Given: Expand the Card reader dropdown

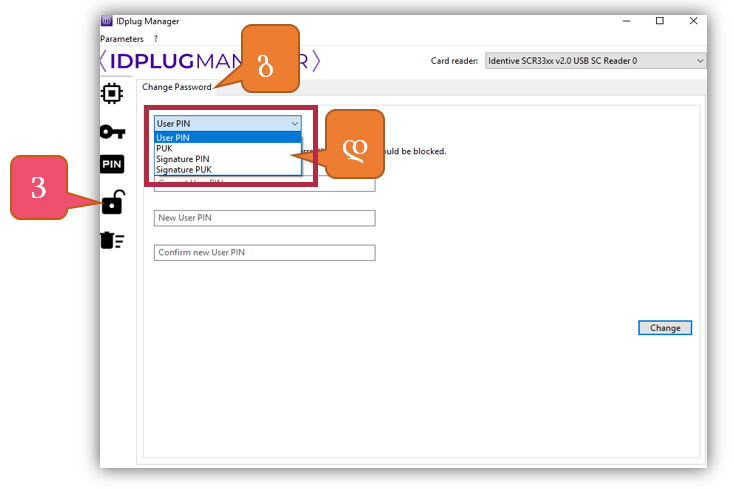Looking at the screenshot, I should [595, 61].
